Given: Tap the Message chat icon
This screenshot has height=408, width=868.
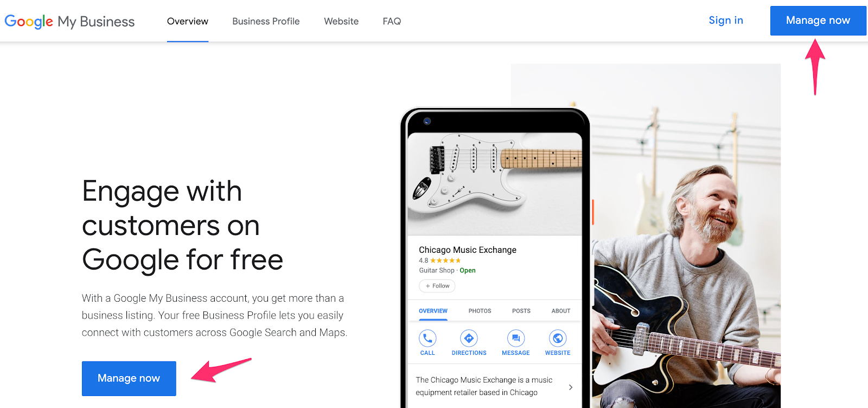Looking at the screenshot, I should point(516,339).
